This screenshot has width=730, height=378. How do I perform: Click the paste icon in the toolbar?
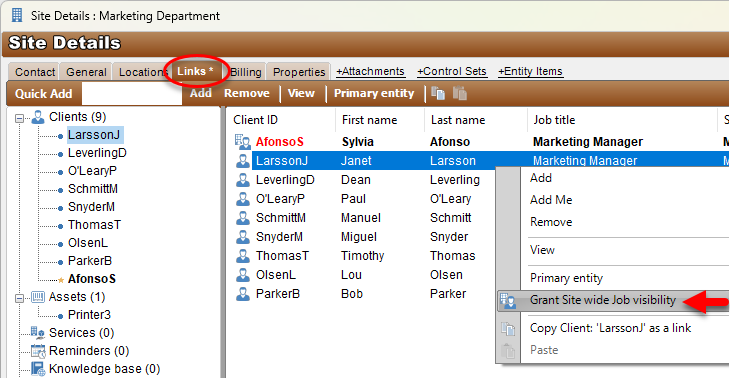(x=460, y=93)
